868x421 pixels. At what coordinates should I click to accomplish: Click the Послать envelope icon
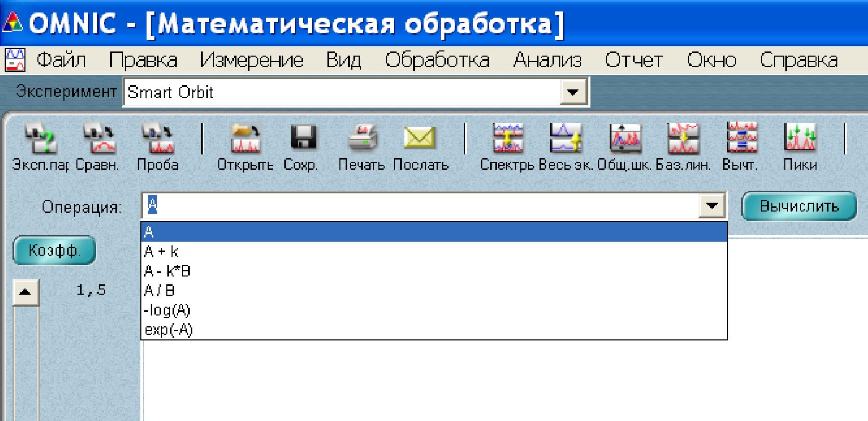tap(420, 139)
